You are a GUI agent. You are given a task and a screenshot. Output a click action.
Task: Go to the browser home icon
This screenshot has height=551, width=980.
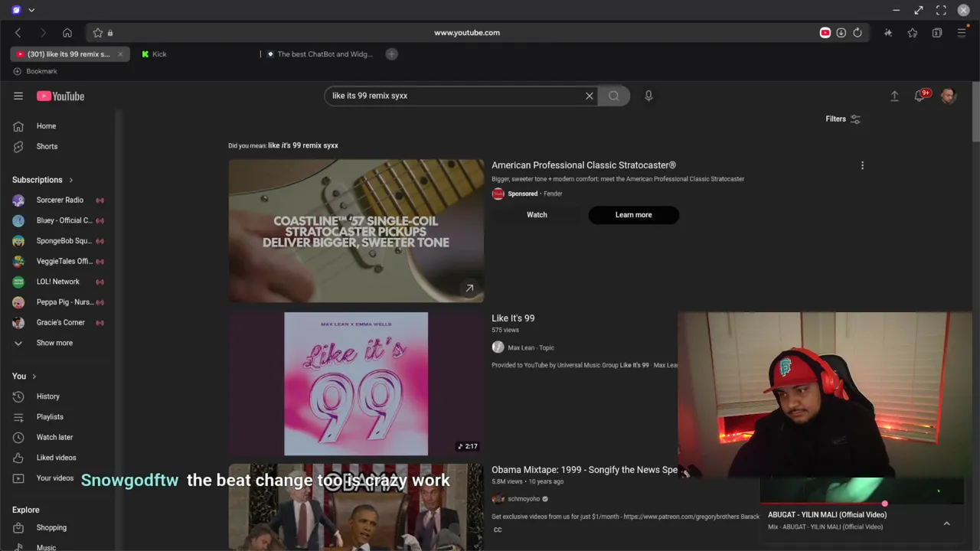point(67,33)
